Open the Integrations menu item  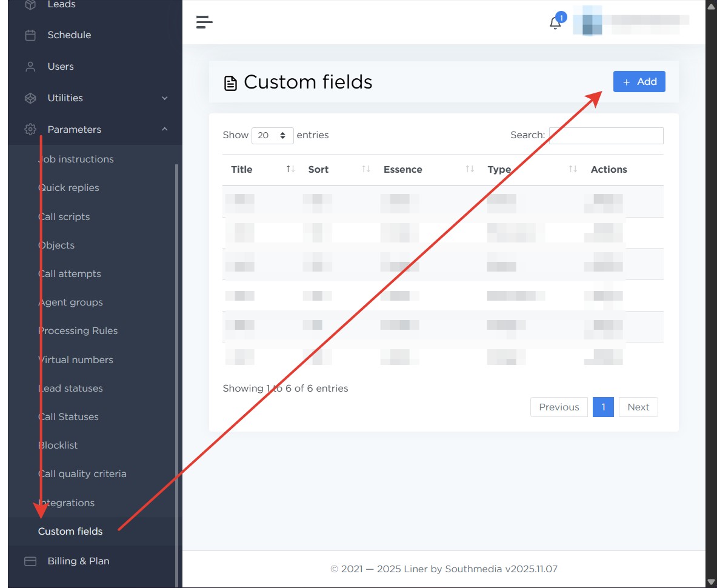point(67,503)
